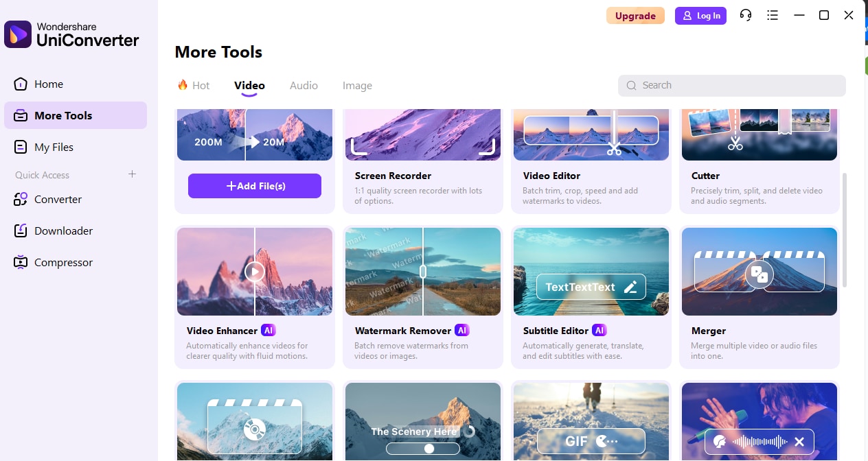Image resolution: width=868 pixels, height=461 pixels.
Task: Click the Video Editor thumbnail image
Action: (x=591, y=134)
